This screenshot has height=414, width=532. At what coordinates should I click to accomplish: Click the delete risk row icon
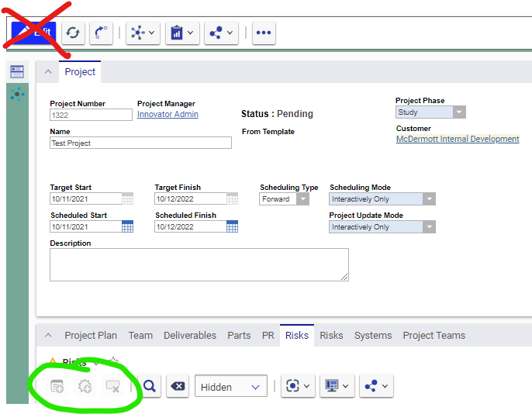point(113,386)
